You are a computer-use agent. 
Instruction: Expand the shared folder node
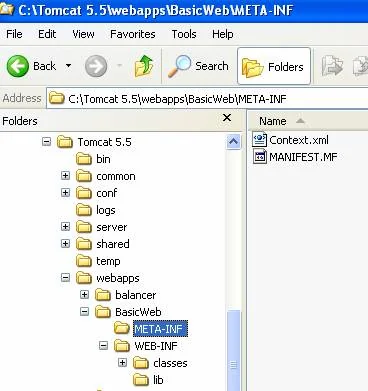[65, 244]
